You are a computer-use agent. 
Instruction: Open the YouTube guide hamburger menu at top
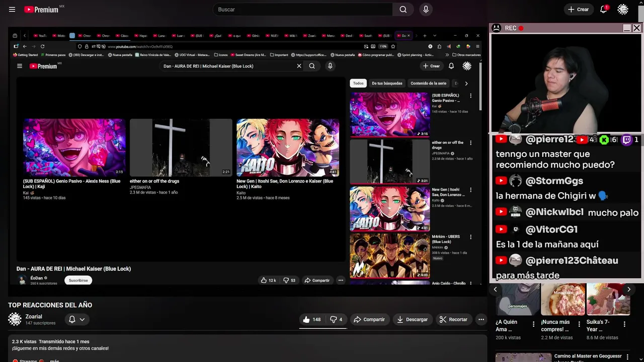point(12,10)
